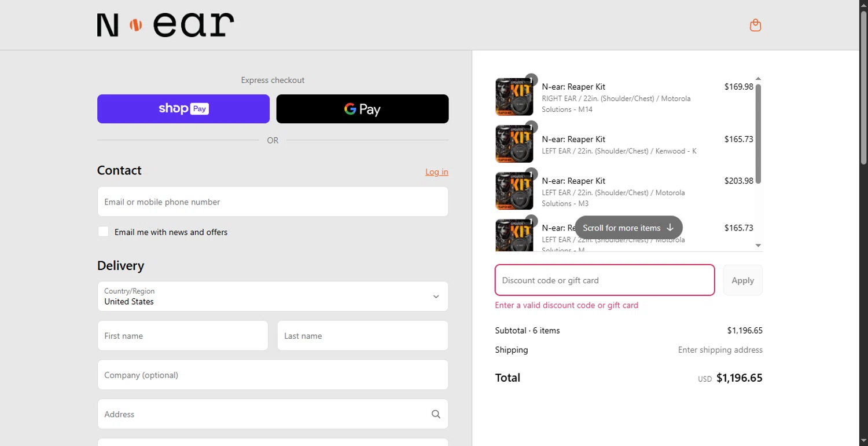Check Email me with news and offers
This screenshot has height=446, width=868.
103,232
